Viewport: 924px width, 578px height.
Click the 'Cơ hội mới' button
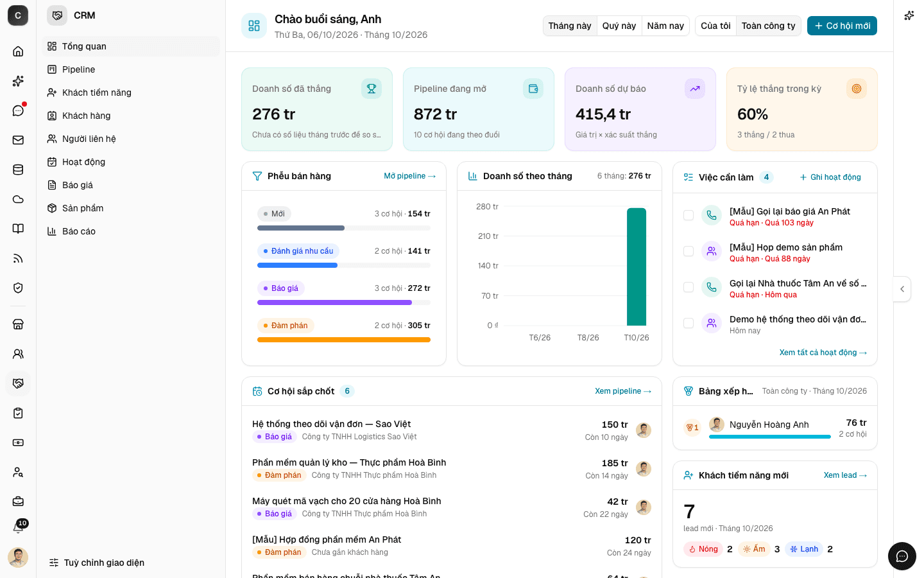pyautogui.click(x=842, y=26)
